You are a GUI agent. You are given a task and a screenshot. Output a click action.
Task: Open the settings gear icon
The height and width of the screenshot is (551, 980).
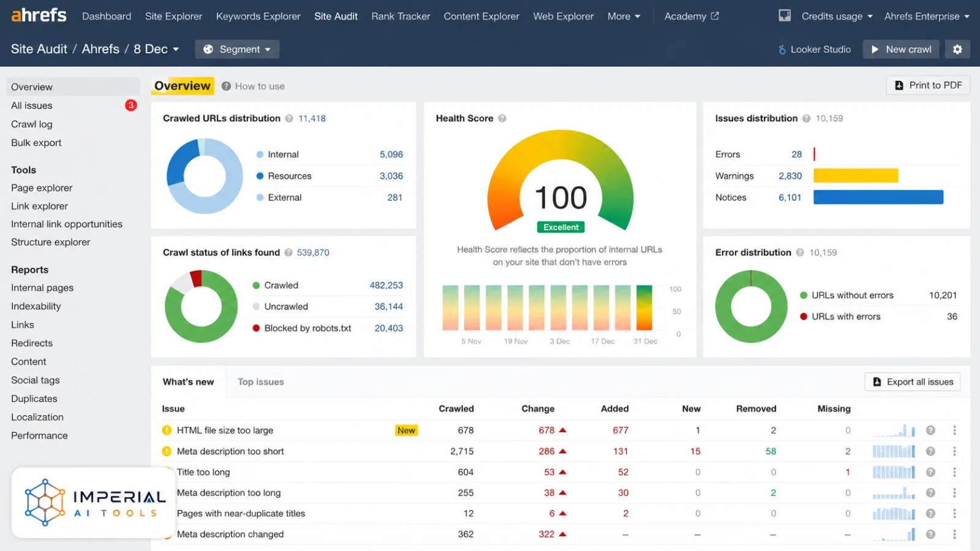957,49
